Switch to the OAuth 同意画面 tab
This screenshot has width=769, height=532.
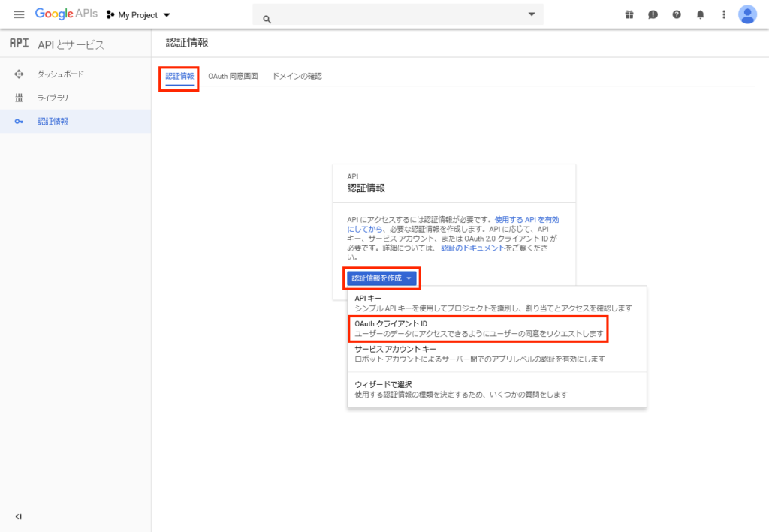coord(233,76)
